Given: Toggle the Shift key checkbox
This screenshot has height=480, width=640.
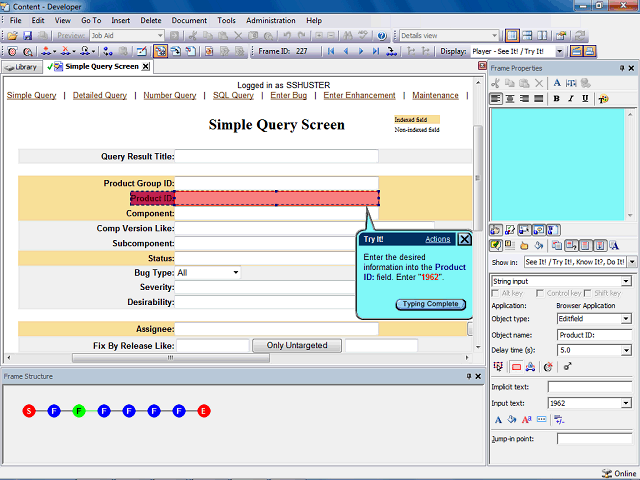Looking at the screenshot, I should coord(587,293).
